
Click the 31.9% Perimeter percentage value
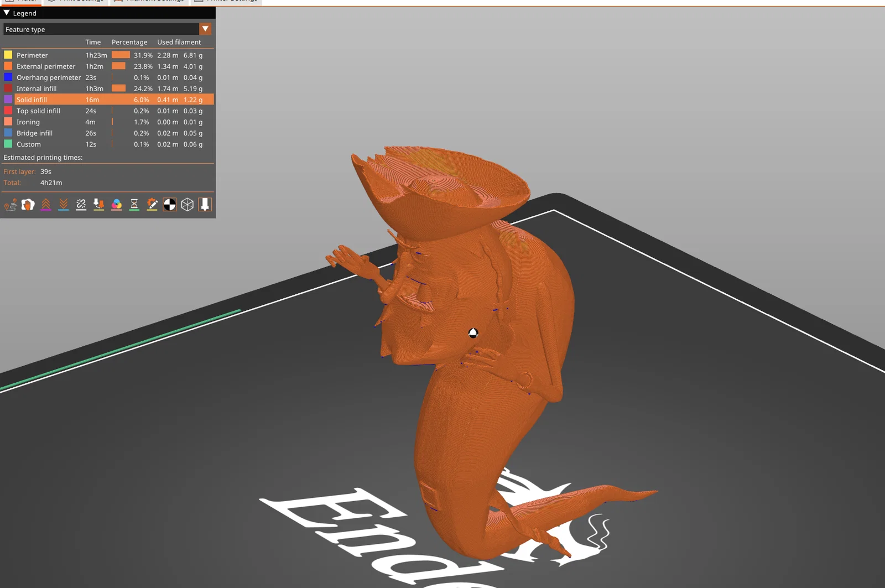143,55
